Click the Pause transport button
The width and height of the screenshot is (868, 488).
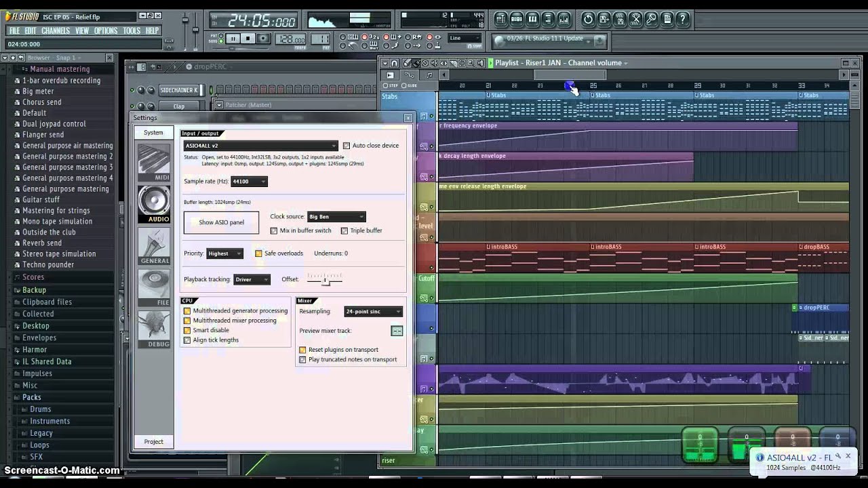pyautogui.click(x=233, y=39)
